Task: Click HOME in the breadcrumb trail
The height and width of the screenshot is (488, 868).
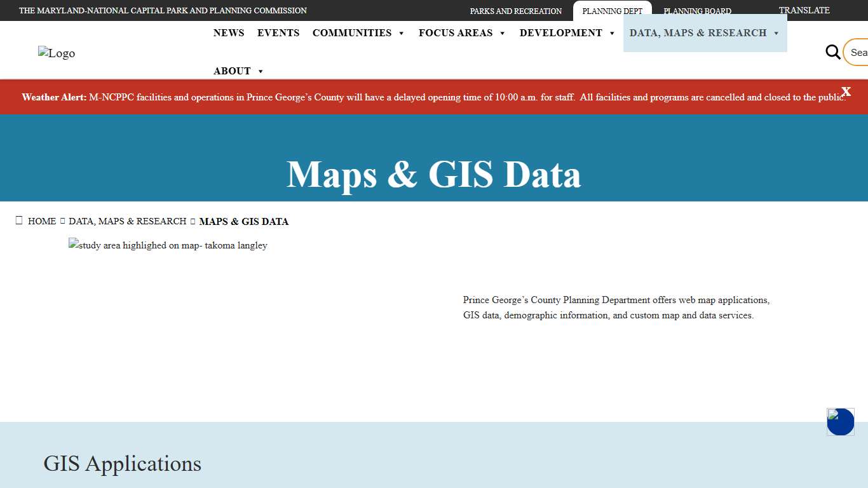Action: (42, 221)
